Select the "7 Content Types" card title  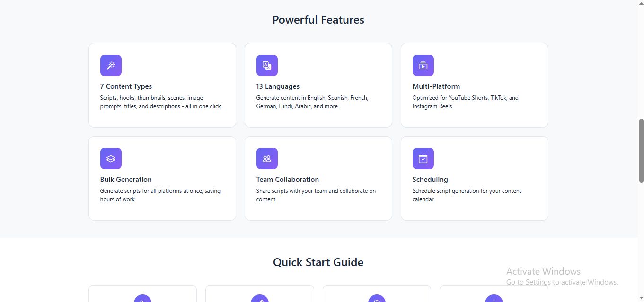click(126, 86)
